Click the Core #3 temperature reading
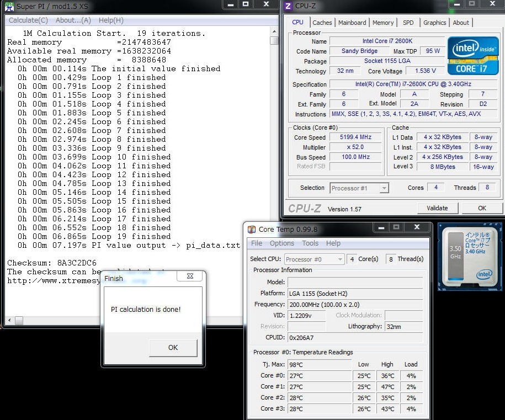 click(319, 409)
